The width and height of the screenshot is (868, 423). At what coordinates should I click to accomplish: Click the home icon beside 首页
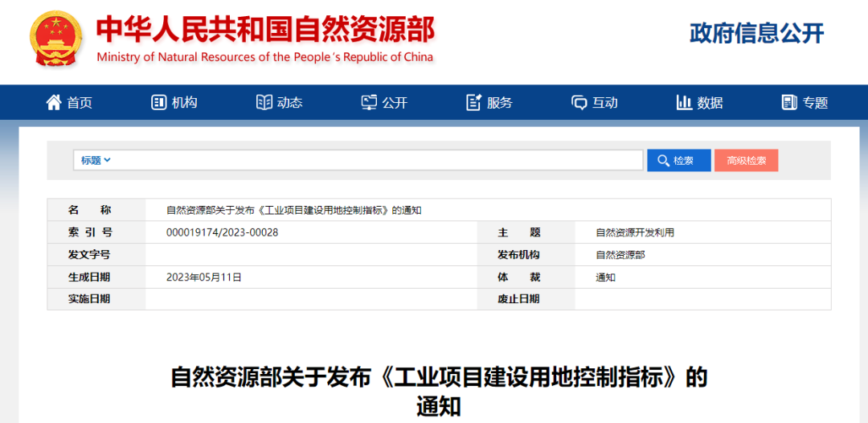(x=54, y=102)
